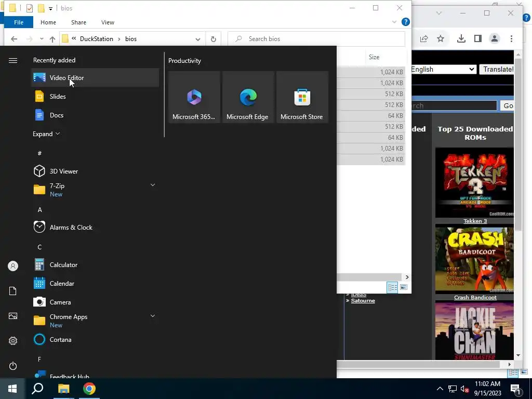
Task: Open the Share ribbon tab
Action: pos(78,22)
